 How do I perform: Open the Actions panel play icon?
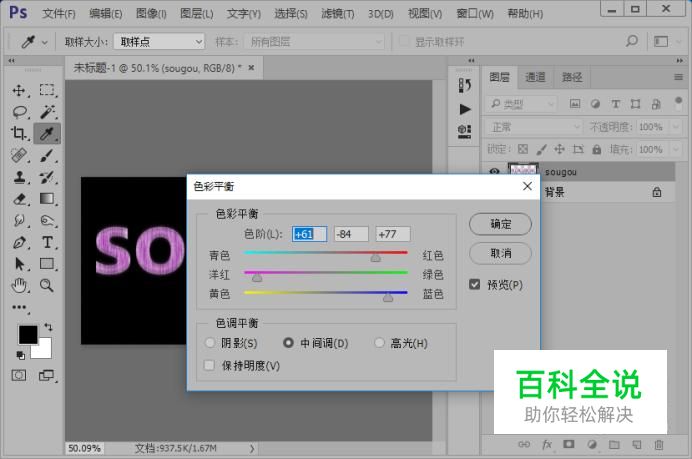pyautogui.click(x=465, y=109)
